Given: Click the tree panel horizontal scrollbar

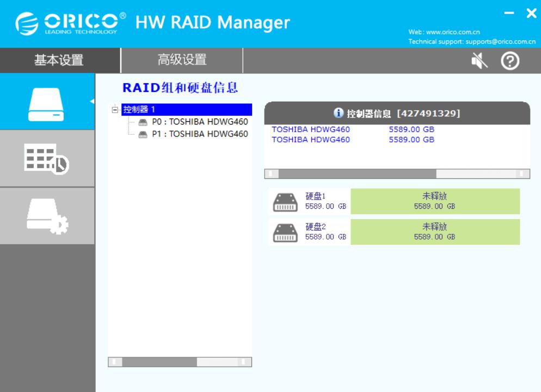Looking at the screenshot, I should point(180,362).
